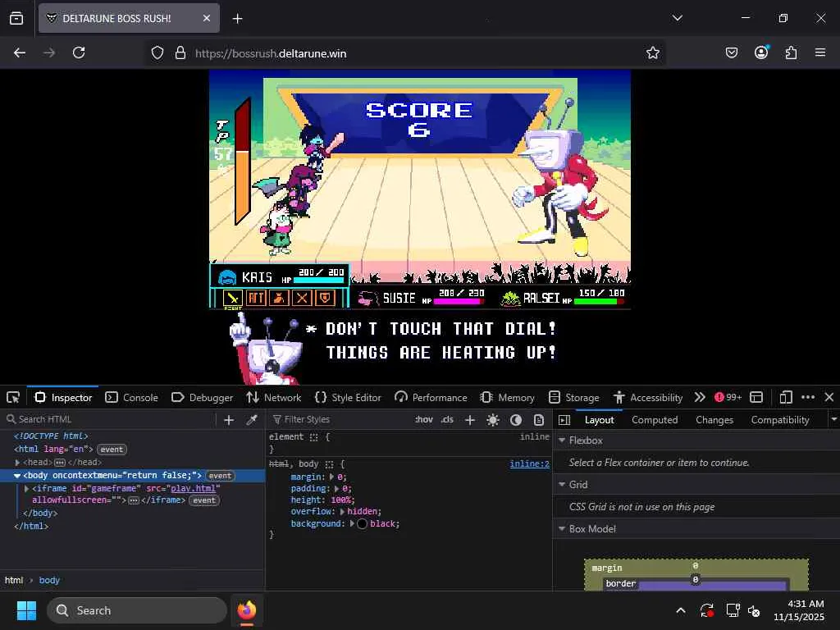
Task: Open the Firefox application menu
Action: pos(820,52)
